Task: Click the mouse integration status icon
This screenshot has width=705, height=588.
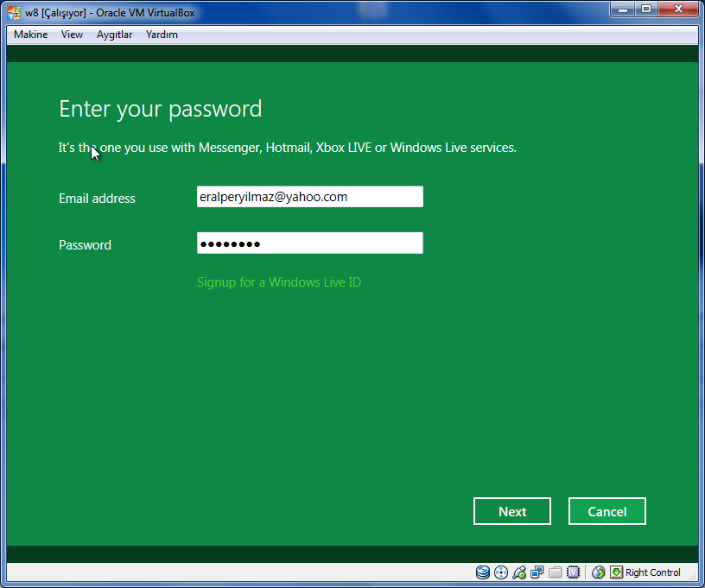Action: [599, 572]
